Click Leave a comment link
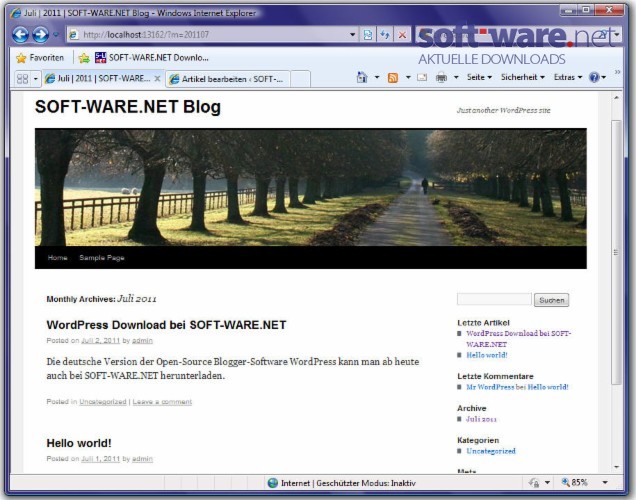 [x=162, y=402]
